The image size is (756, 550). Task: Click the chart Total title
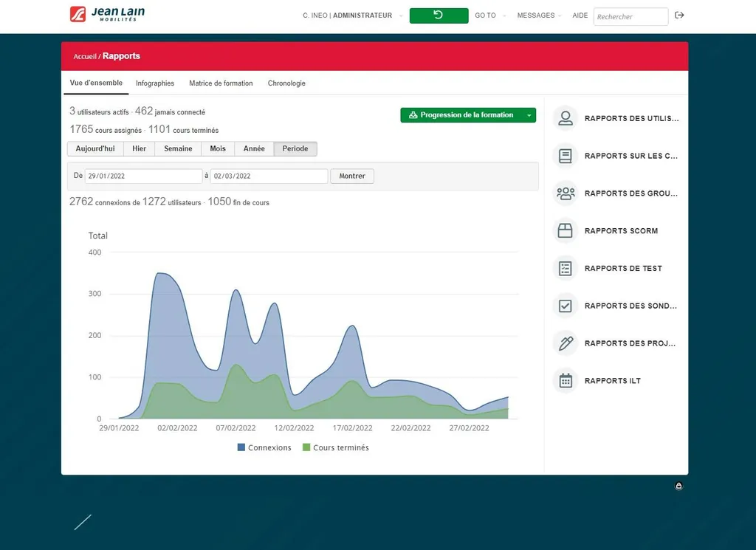click(x=98, y=236)
